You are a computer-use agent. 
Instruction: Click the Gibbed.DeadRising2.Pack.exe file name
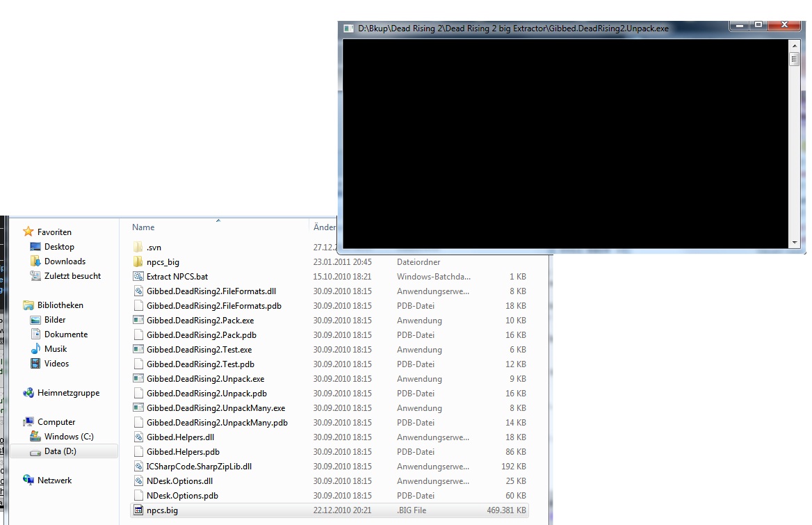click(200, 321)
